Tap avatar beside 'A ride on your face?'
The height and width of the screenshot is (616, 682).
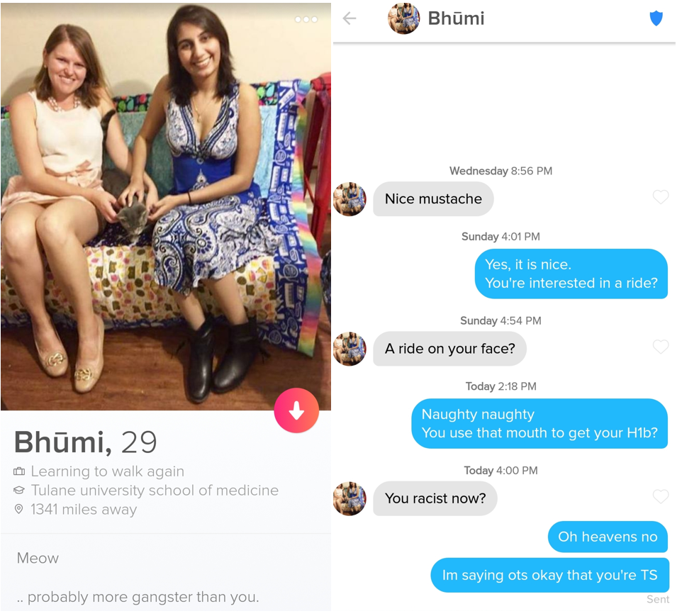click(350, 349)
